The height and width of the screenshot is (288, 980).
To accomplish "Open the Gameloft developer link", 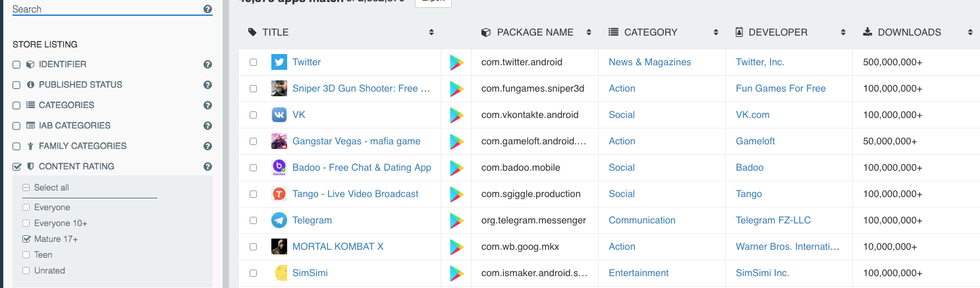I will point(755,141).
